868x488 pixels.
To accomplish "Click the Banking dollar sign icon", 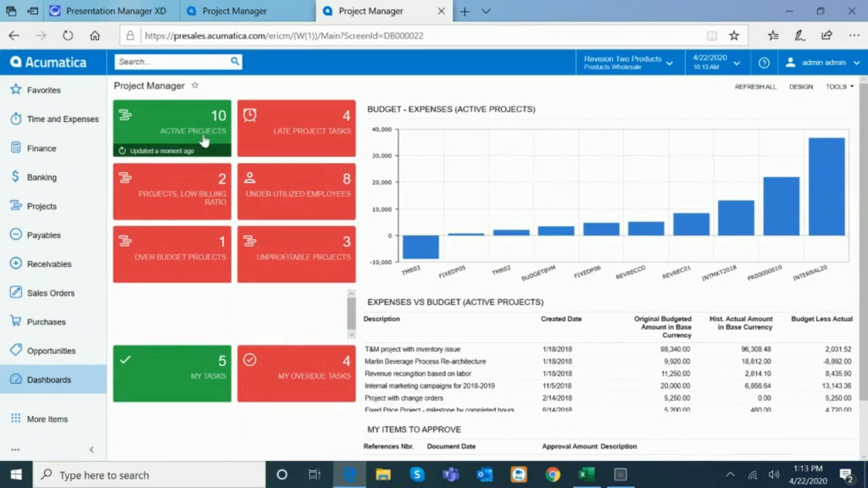I will (x=16, y=177).
